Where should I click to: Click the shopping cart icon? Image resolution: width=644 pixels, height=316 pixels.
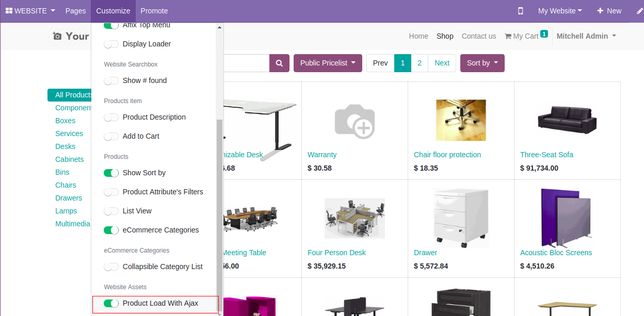(508, 36)
